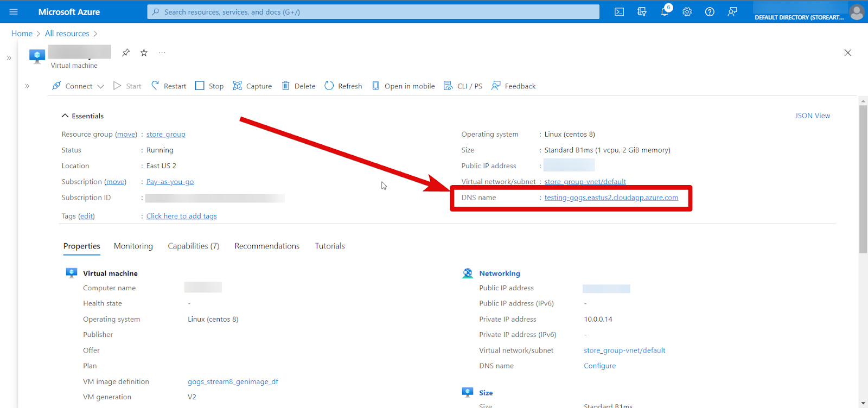Switch to the Properties tab
This screenshot has width=868, height=408.
coord(82,246)
